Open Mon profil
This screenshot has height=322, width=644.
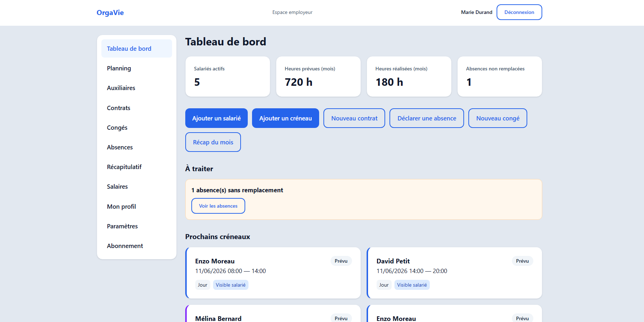pos(136,207)
